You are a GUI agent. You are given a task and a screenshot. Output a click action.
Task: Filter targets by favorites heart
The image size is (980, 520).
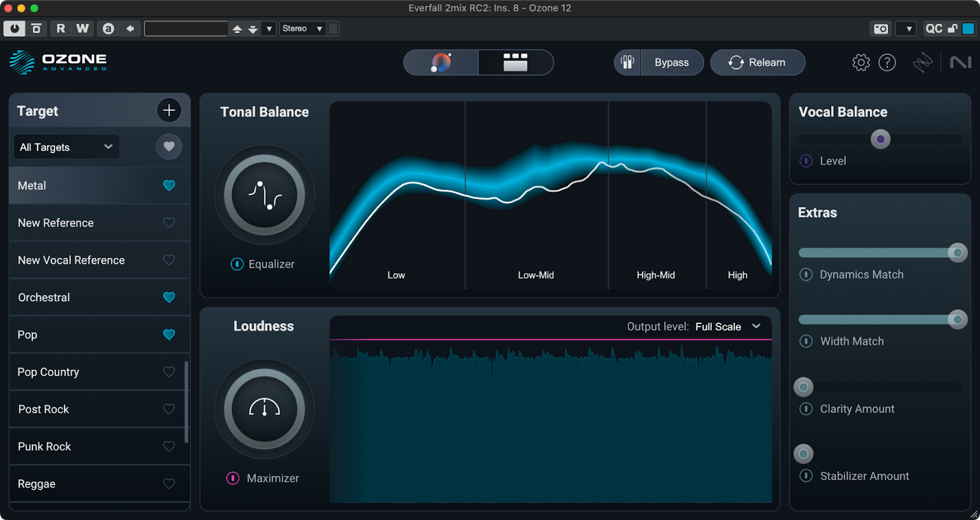(x=169, y=147)
